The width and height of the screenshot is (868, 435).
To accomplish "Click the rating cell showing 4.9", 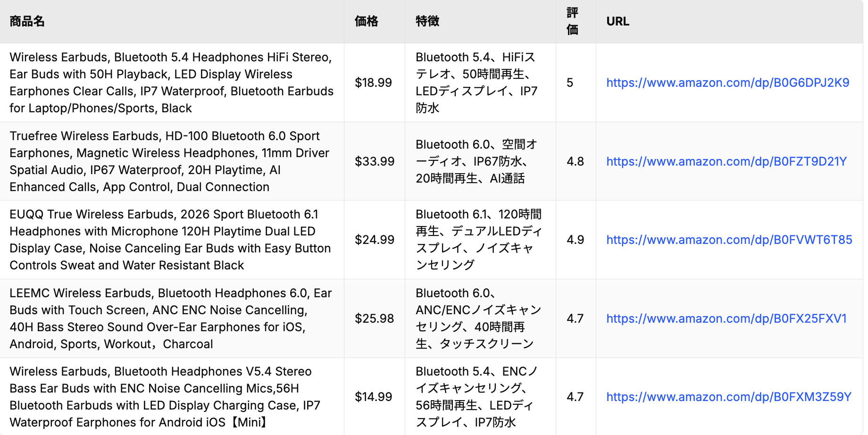I will (575, 240).
